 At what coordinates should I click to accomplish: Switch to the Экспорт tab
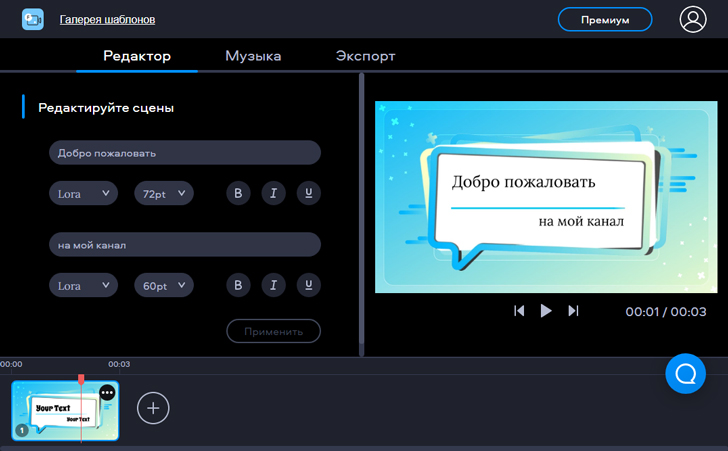pyautogui.click(x=365, y=56)
